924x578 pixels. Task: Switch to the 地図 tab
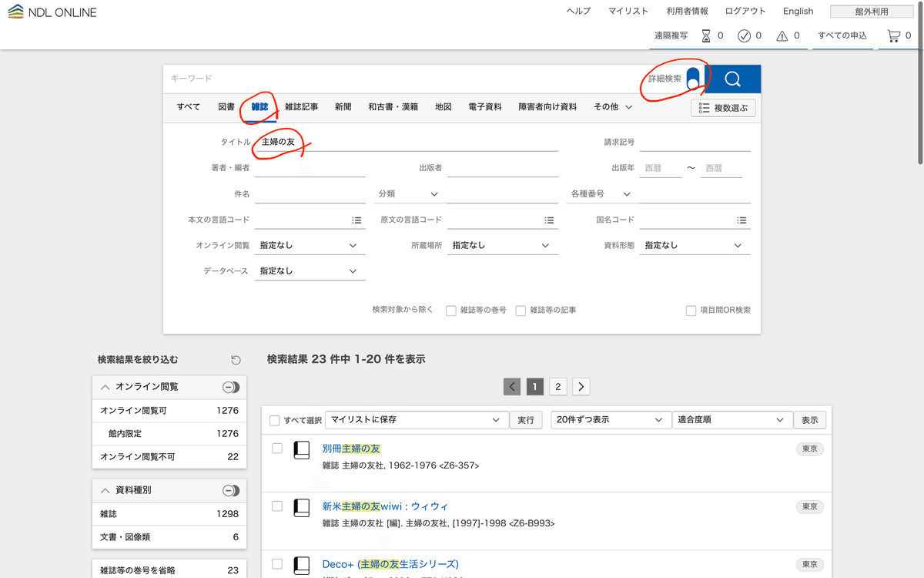coord(444,107)
